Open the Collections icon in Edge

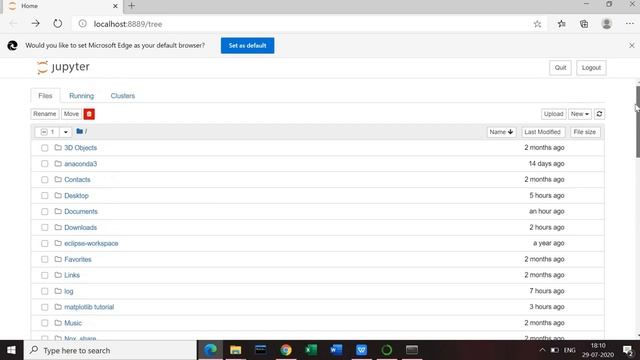coord(584,24)
